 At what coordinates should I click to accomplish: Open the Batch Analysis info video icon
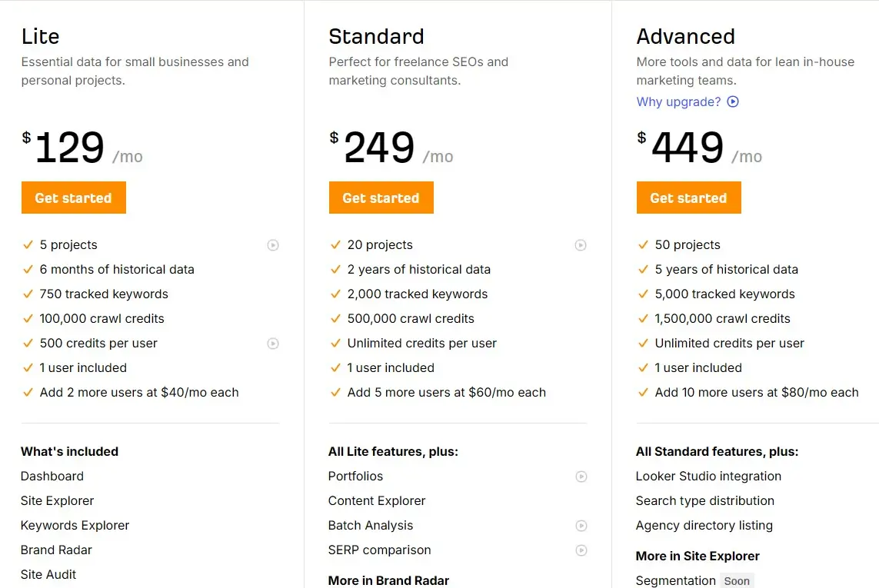point(581,526)
